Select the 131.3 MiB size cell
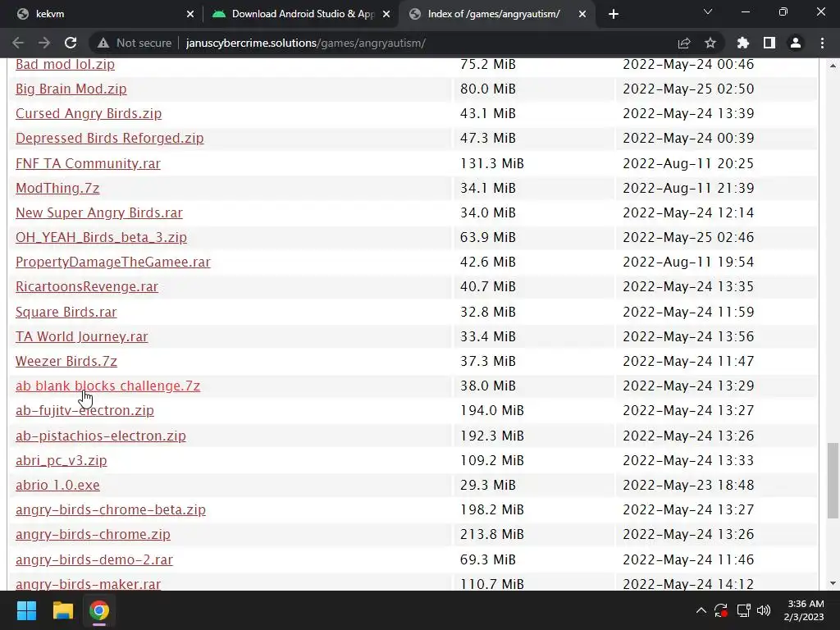840x630 pixels. 492,163
